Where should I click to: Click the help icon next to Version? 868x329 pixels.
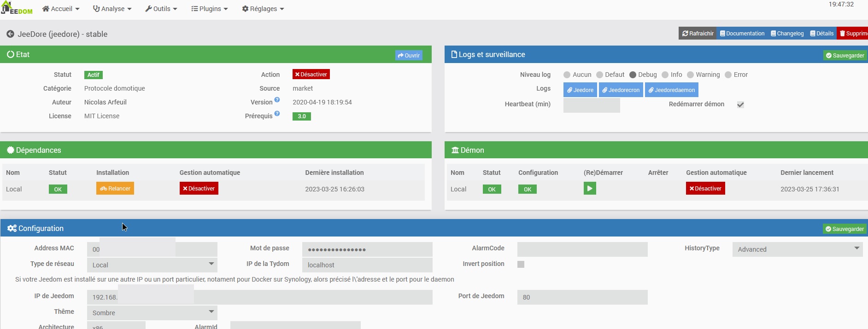pyautogui.click(x=277, y=100)
